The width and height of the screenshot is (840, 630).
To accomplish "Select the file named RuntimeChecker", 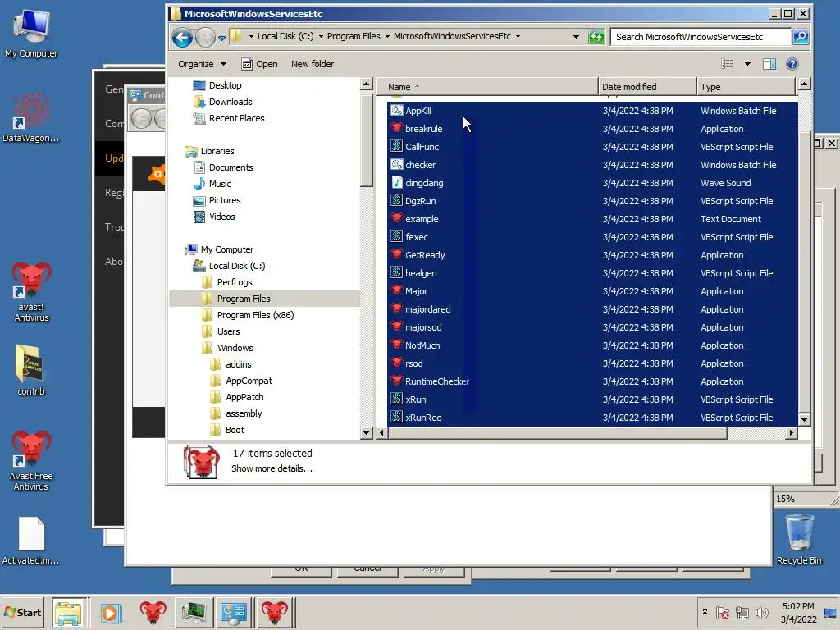I will click(437, 381).
